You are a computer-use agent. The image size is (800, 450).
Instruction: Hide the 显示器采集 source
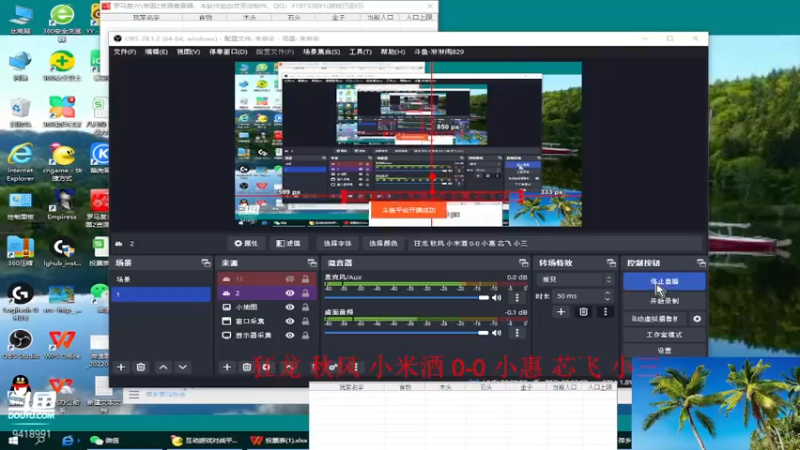(x=290, y=335)
